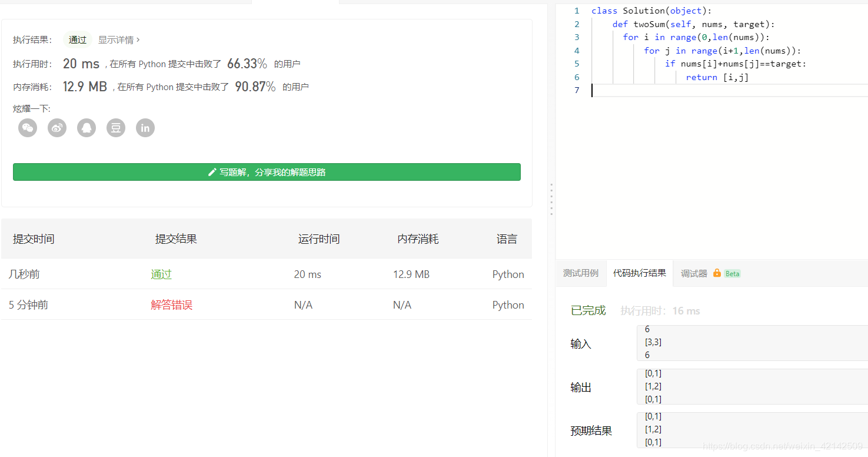Click the 输出 output value box
This screenshot has width=868, height=457.
pyautogui.click(x=752, y=386)
